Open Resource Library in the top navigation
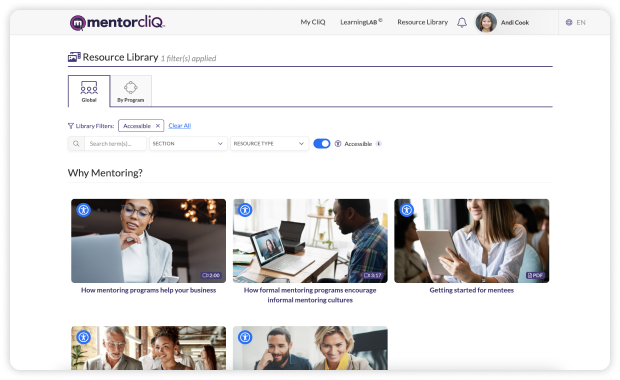620x380 pixels. coord(423,22)
